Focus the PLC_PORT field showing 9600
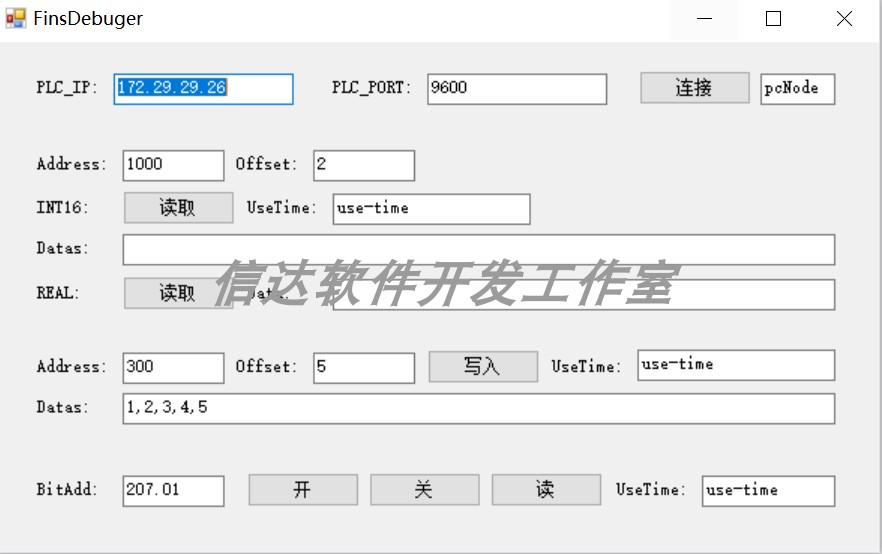882x554 pixels. 517,89
